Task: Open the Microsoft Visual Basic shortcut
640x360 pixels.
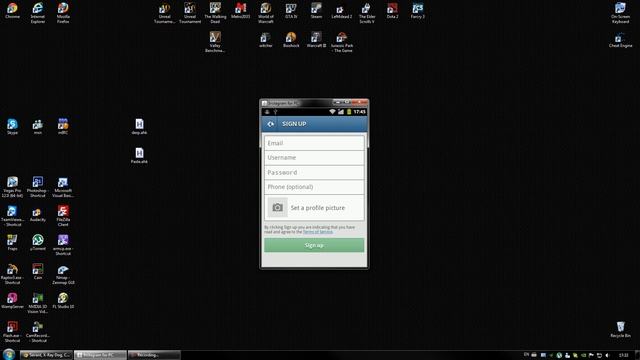Action: pyautogui.click(x=63, y=187)
